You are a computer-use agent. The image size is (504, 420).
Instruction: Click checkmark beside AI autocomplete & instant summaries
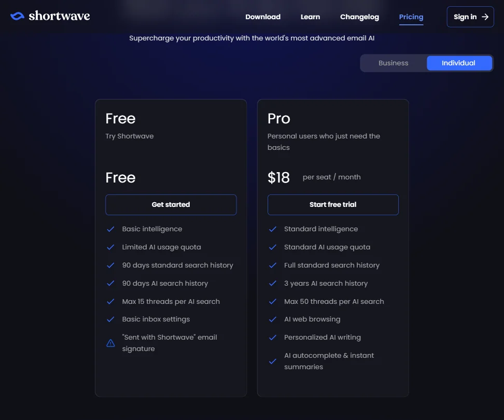pos(273,361)
